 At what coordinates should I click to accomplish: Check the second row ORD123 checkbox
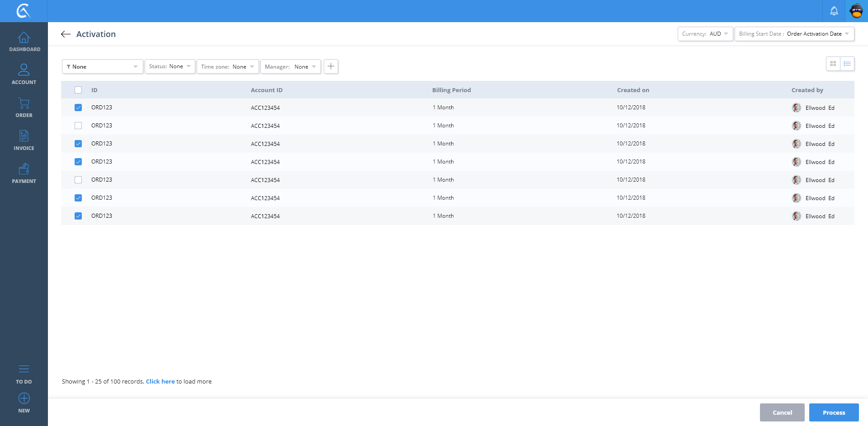click(x=78, y=126)
